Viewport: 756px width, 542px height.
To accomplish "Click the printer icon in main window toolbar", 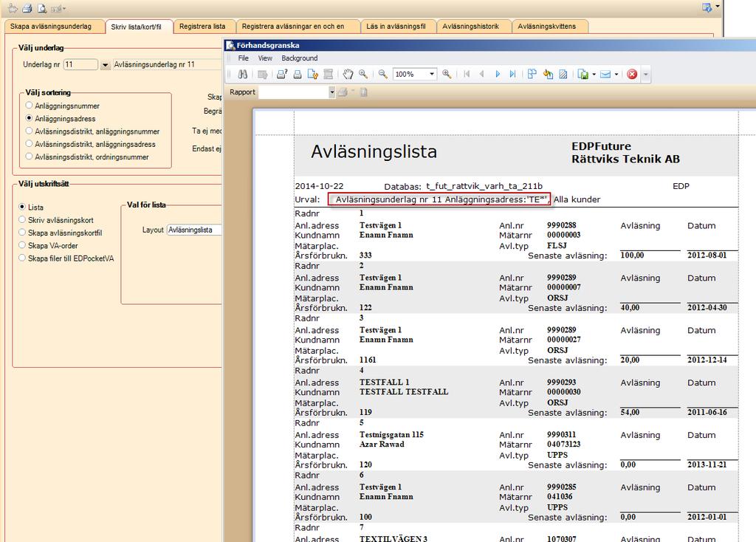I will click(x=27, y=8).
